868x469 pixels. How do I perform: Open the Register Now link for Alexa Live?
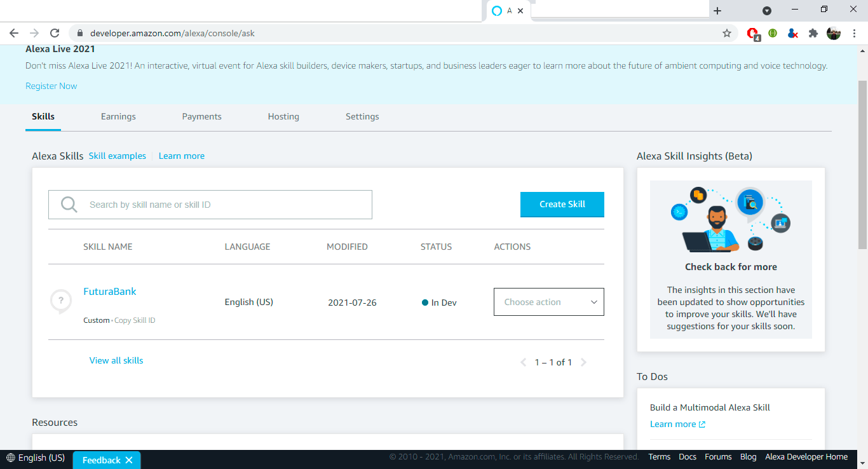[x=51, y=86]
